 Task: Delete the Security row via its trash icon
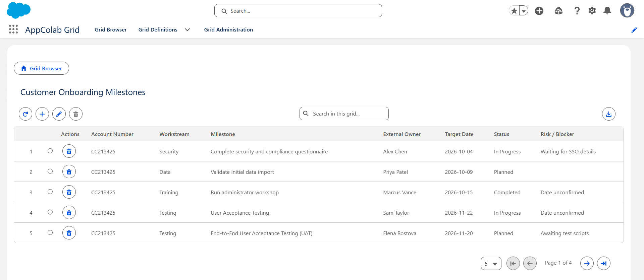tap(69, 151)
